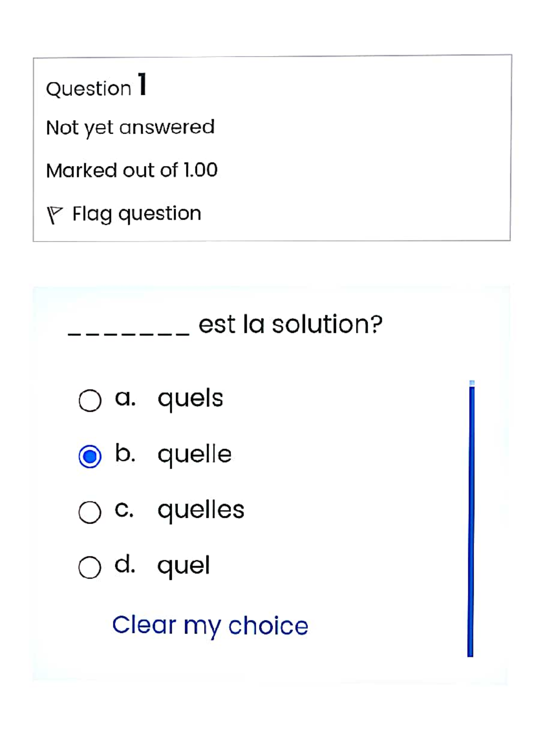
Task: Click the answer text "quels"
Action: coord(190,398)
